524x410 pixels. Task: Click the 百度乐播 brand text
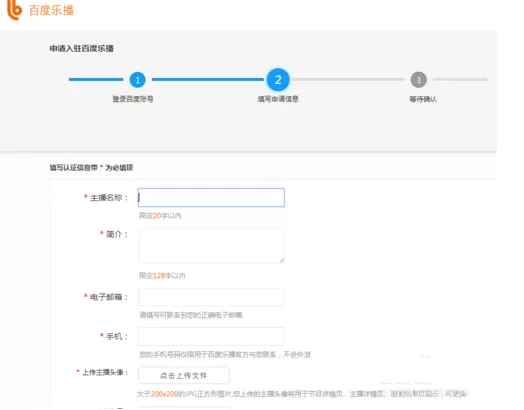click(x=51, y=10)
